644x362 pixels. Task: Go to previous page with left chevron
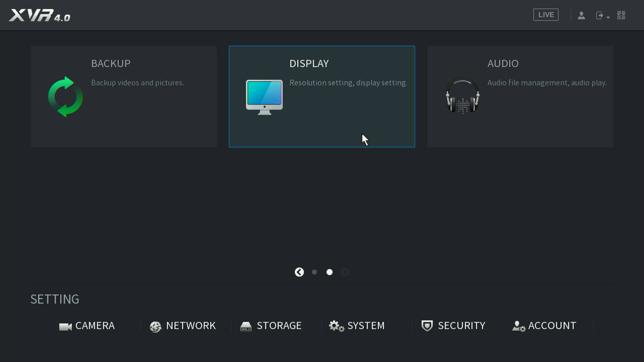click(299, 272)
